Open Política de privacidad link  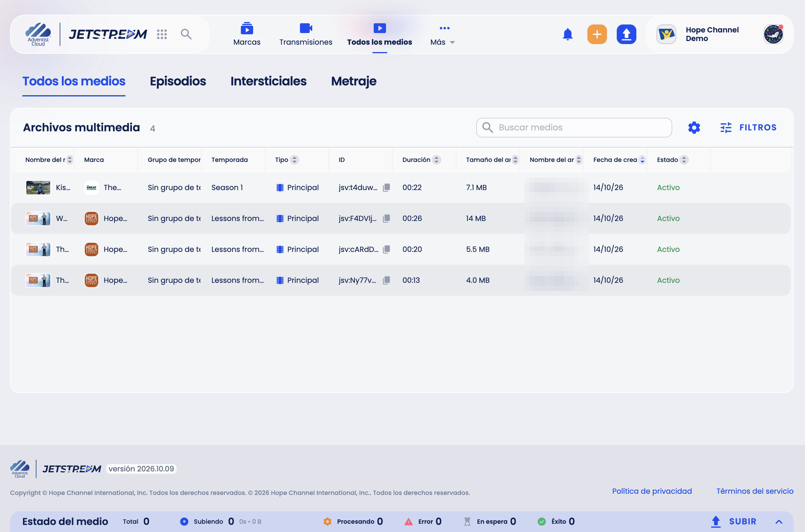652,491
